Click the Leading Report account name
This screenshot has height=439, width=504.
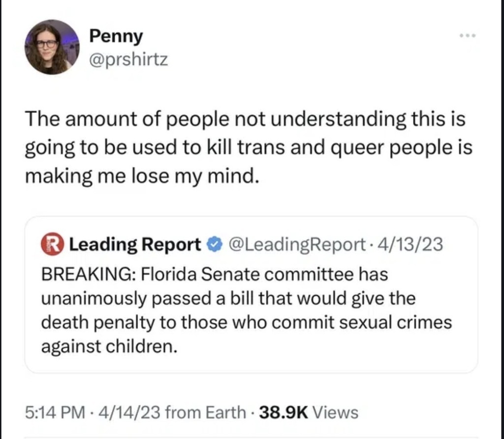point(135,244)
